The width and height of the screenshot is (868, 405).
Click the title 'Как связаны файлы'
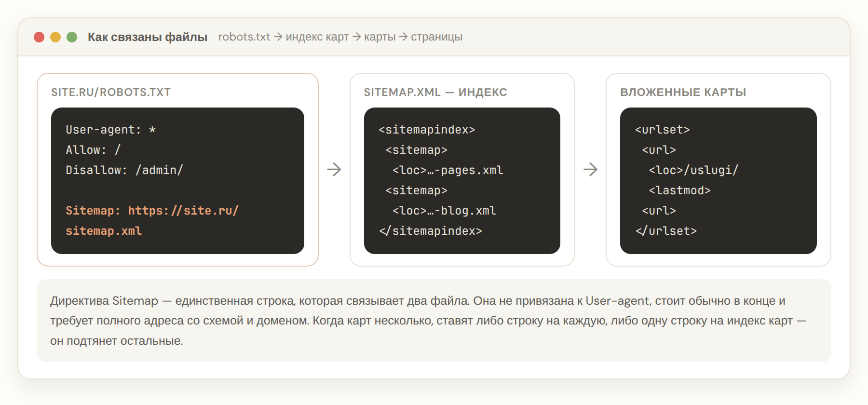[x=148, y=37]
